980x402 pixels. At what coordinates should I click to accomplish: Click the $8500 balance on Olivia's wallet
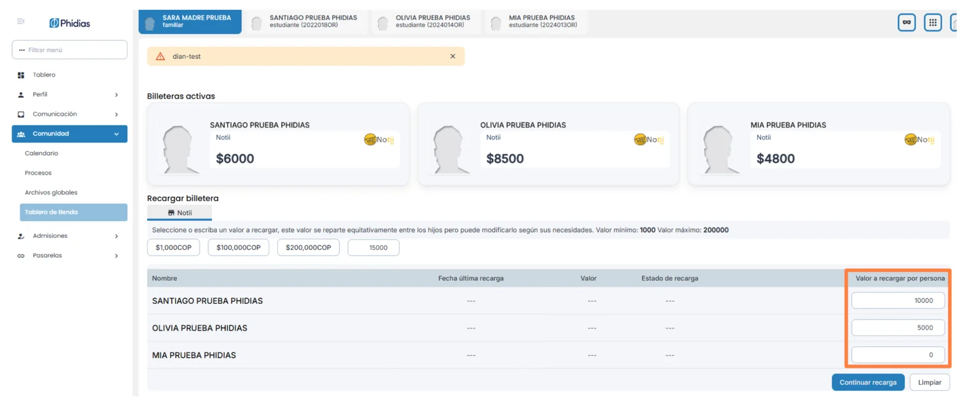point(505,159)
